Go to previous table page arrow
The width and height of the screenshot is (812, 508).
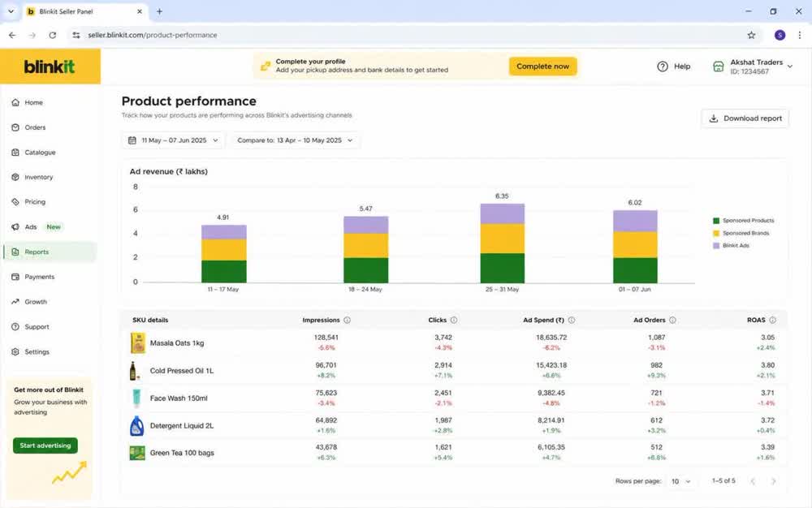(x=753, y=481)
